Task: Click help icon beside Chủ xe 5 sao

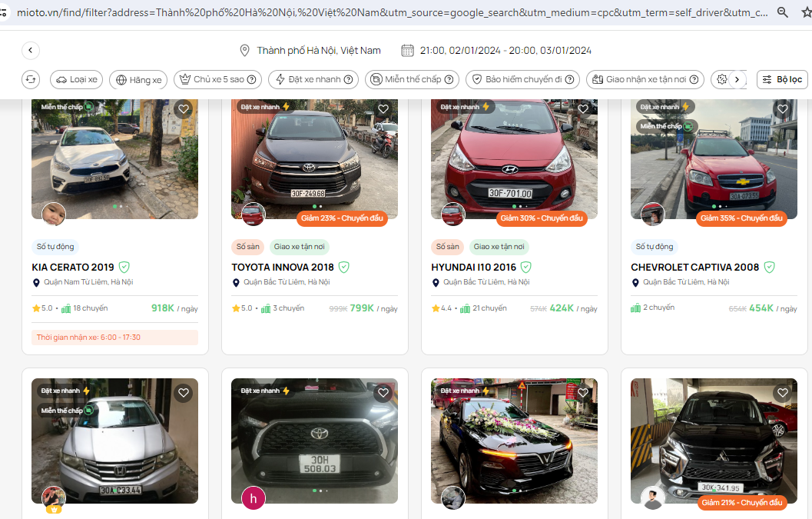Action: 251,79
